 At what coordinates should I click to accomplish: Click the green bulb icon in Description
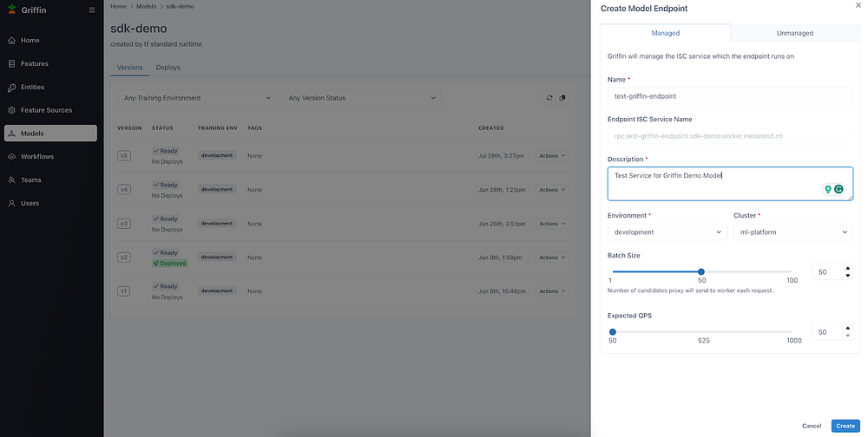[828, 189]
